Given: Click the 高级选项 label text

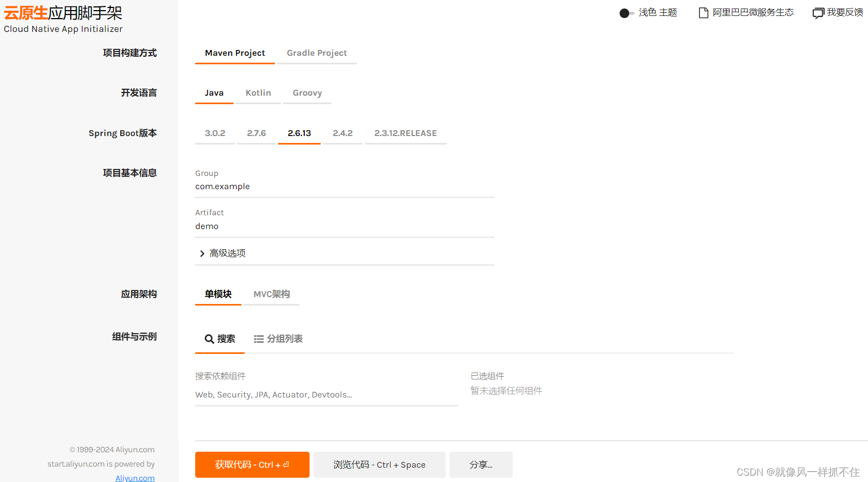Looking at the screenshot, I should tap(228, 253).
